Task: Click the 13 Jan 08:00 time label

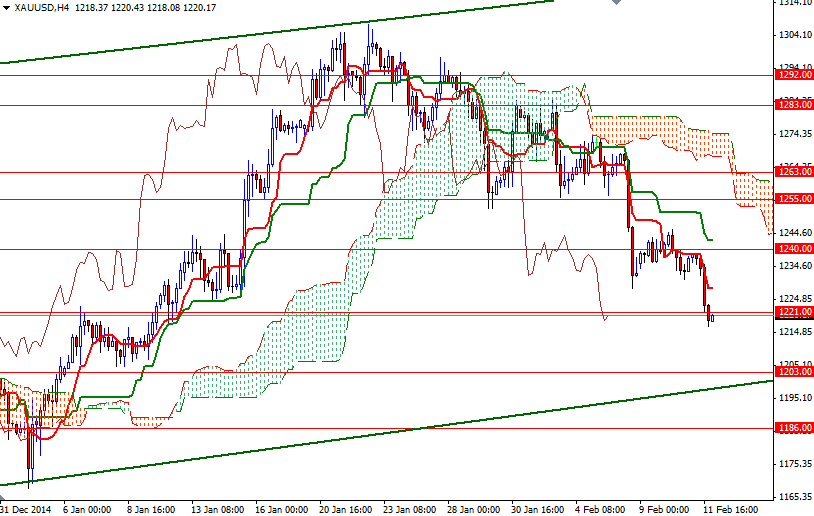Action: (219, 508)
